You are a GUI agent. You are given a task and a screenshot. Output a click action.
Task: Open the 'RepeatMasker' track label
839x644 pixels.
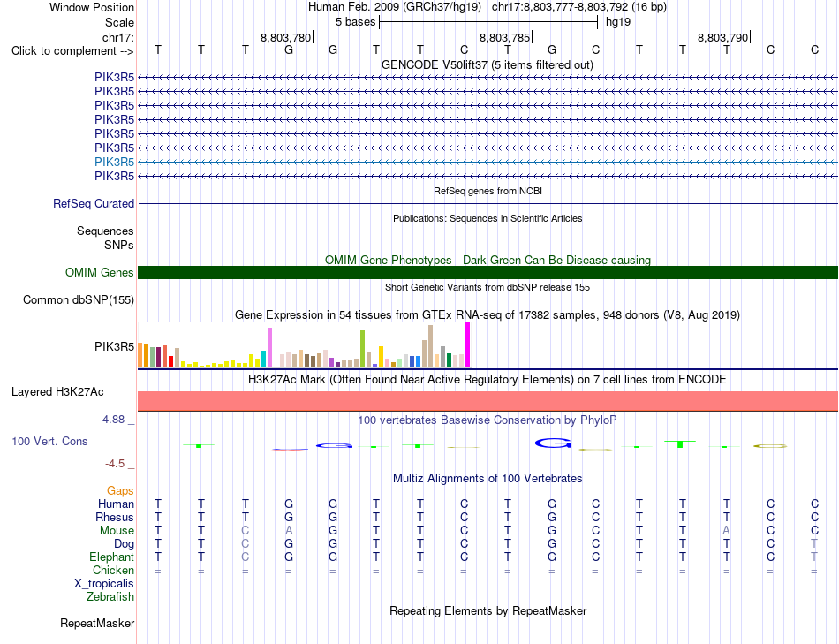point(97,623)
